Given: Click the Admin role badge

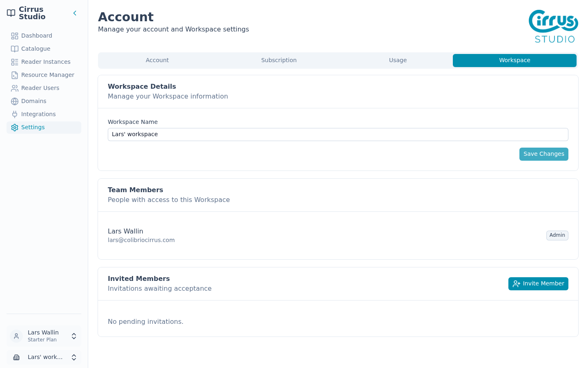Looking at the screenshot, I should coord(557,236).
